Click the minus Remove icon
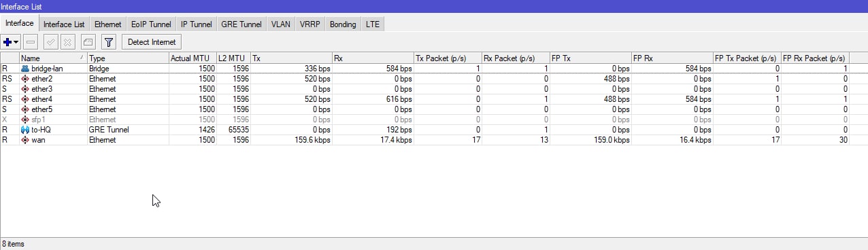This screenshot has width=868, height=250. point(31,42)
